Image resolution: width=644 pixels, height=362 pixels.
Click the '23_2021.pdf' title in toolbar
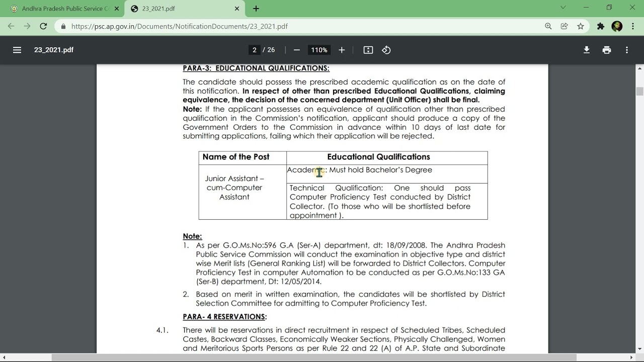point(54,50)
